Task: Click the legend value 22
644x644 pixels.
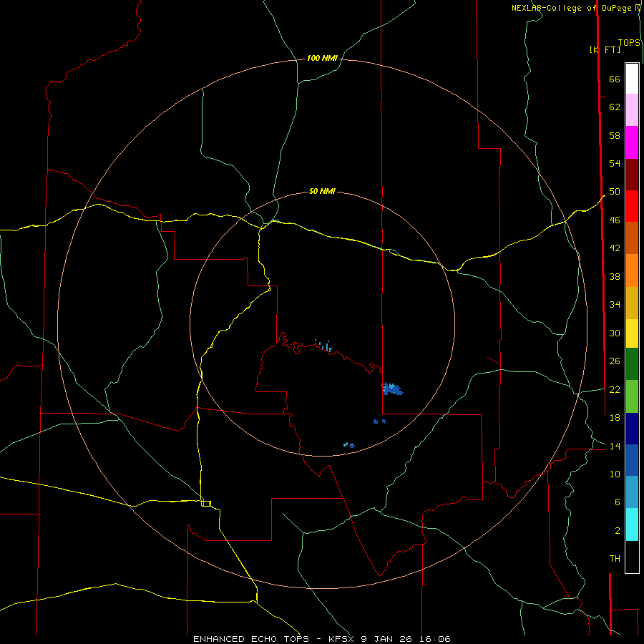Action: coord(615,390)
